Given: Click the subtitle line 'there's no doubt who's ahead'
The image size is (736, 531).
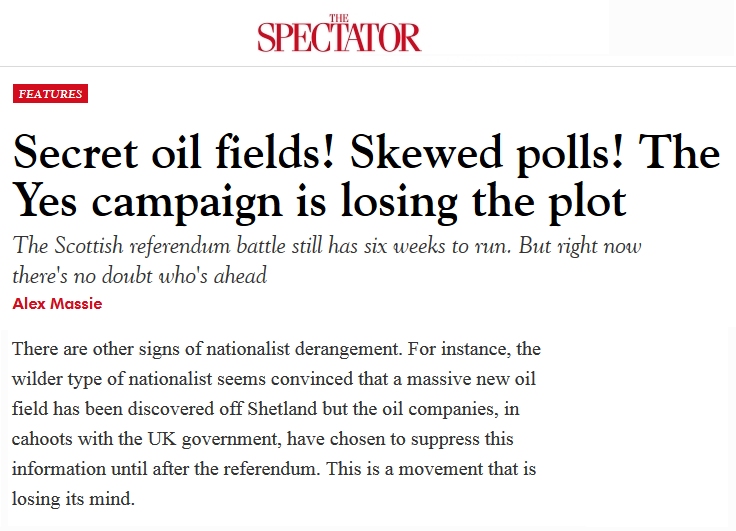Looking at the screenshot, I should pyautogui.click(x=139, y=276).
